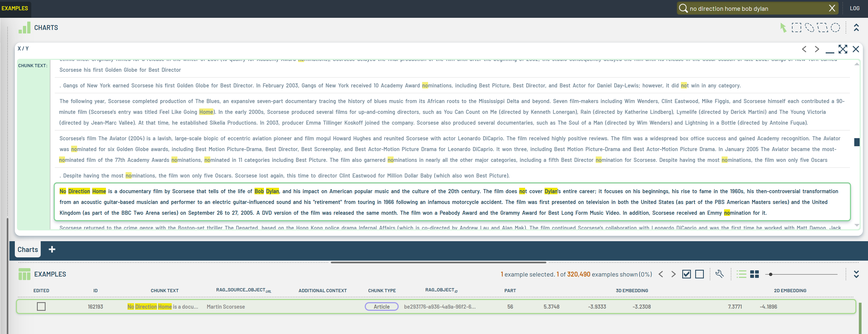The width and height of the screenshot is (868, 334).
Task: Click the Martin Scorsese source cell
Action: click(226, 307)
